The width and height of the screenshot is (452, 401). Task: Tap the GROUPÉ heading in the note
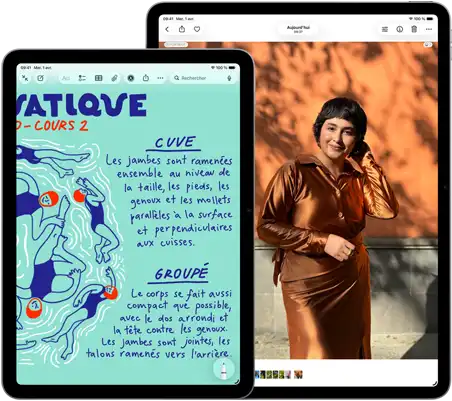click(x=181, y=273)
